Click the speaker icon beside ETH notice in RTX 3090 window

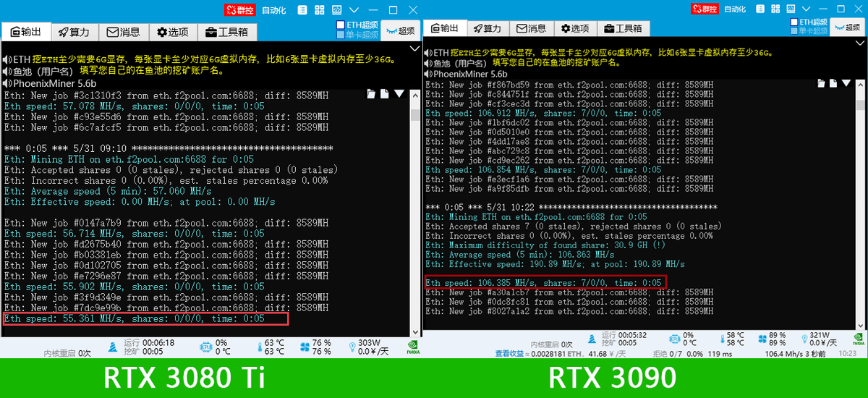pyautogui.click(x=427, y=53)
